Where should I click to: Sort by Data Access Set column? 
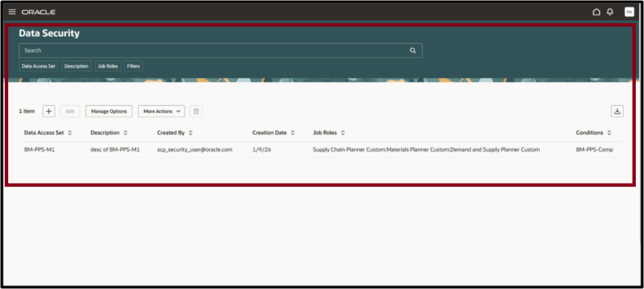[70, 133]
